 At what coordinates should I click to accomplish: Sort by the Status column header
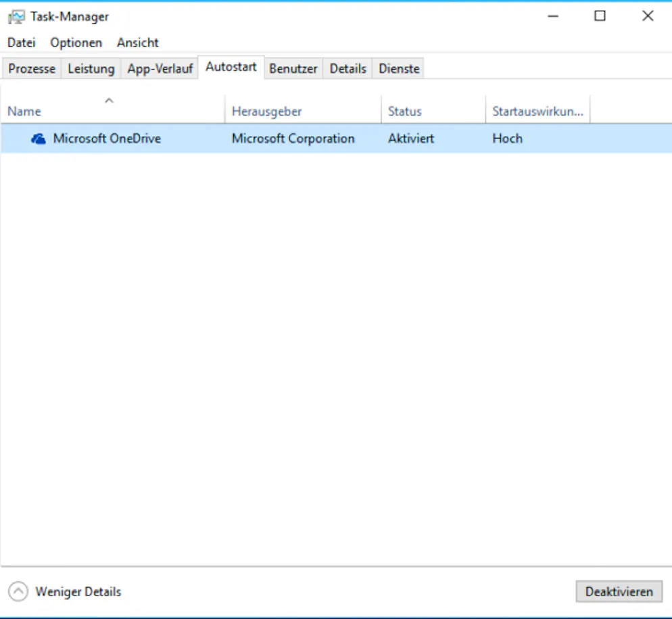coord(433,109)
